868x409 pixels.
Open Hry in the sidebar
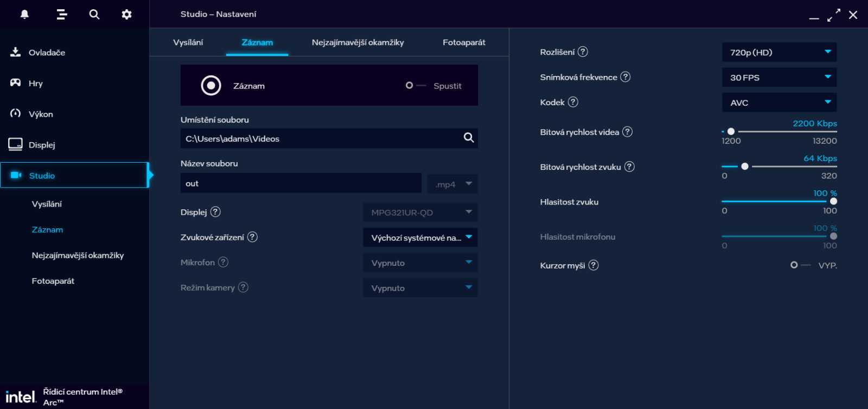[x=74, y=83]
